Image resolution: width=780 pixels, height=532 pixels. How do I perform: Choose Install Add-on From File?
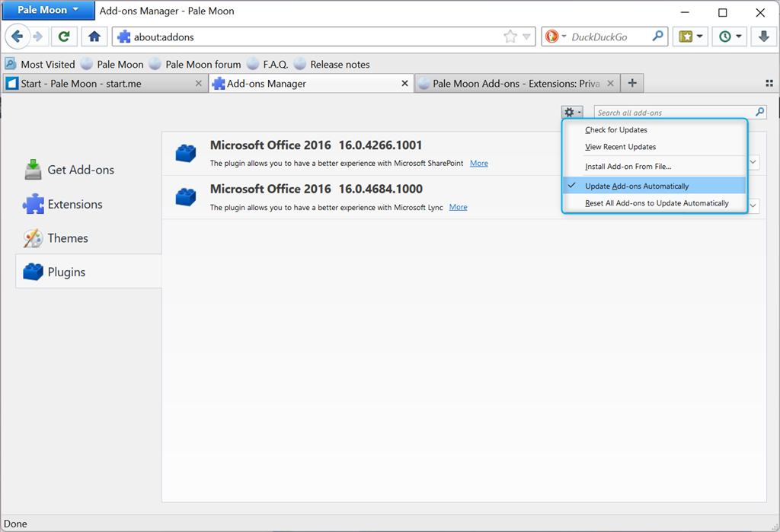654,167
